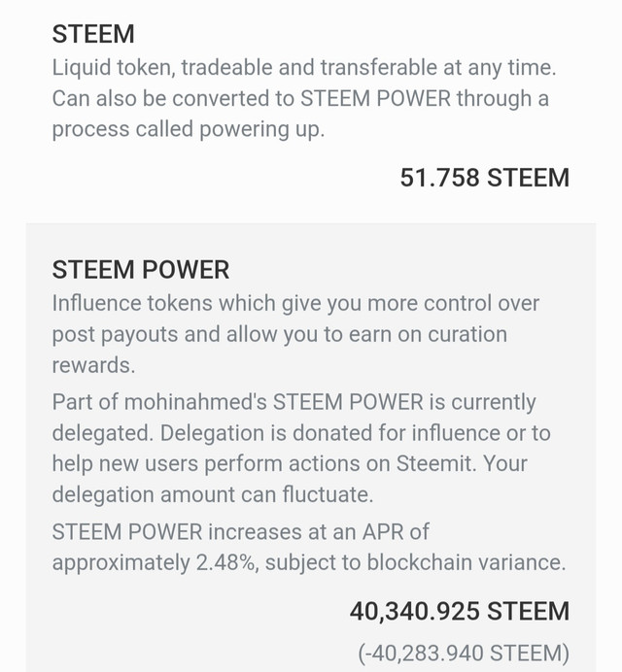The width and height of the screenshot is (622, 672).
Task: Click the username mohinahmed's in delegation note
Action: (195, 402)
